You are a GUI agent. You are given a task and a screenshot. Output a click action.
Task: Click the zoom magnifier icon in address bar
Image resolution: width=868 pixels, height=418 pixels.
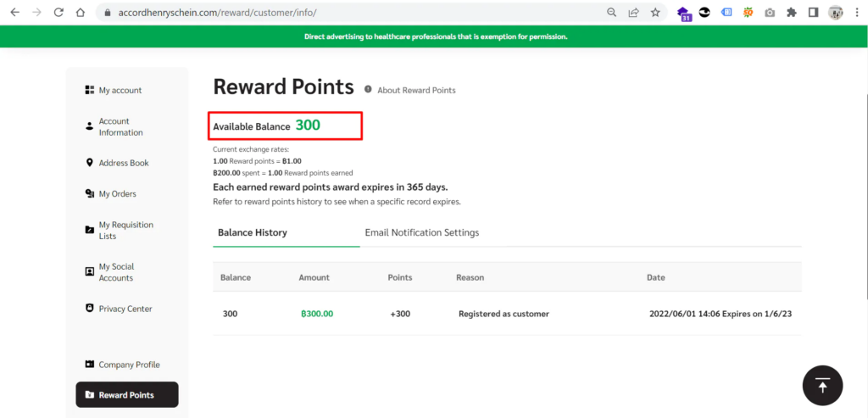[612, 13]
